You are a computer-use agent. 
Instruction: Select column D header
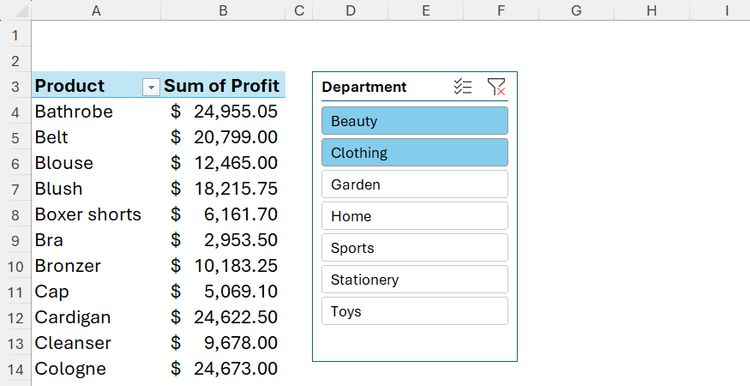pos(351,10)
